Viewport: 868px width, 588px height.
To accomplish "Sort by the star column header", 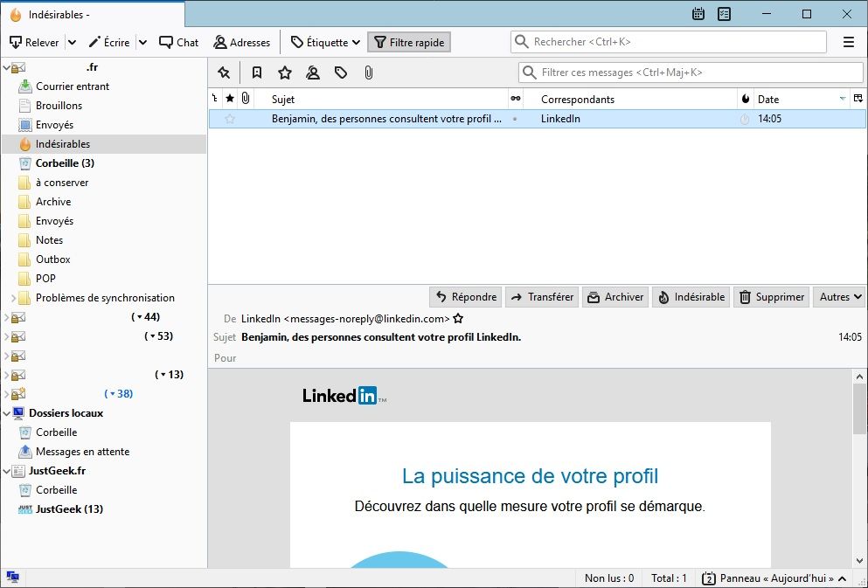I will coord(230,99).
